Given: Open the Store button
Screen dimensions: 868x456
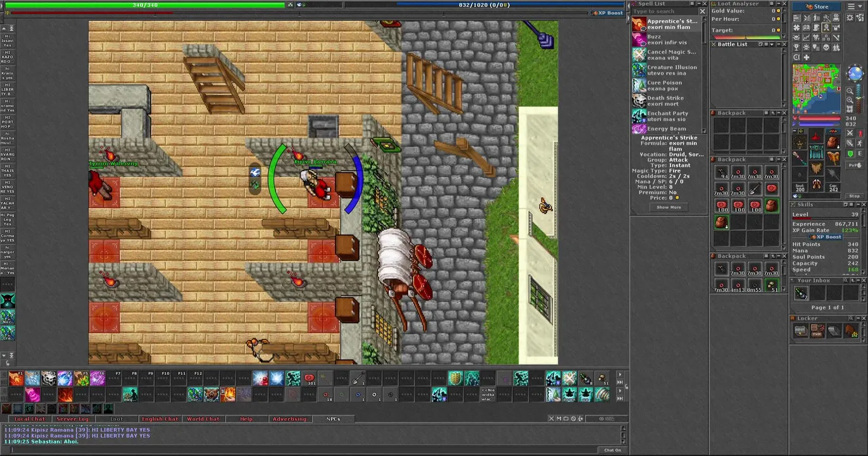Looking at the screenshot, I should (816, 7).
